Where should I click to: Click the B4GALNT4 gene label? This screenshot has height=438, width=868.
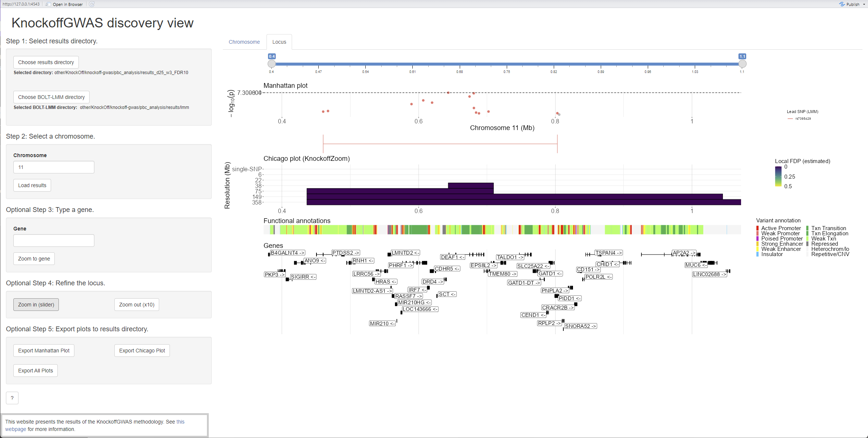coord(288,253)
